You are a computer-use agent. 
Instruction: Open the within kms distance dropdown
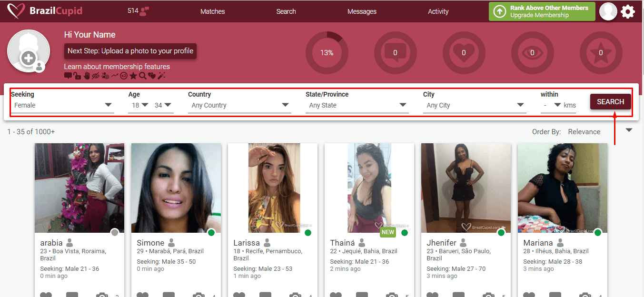coord(552,106)
